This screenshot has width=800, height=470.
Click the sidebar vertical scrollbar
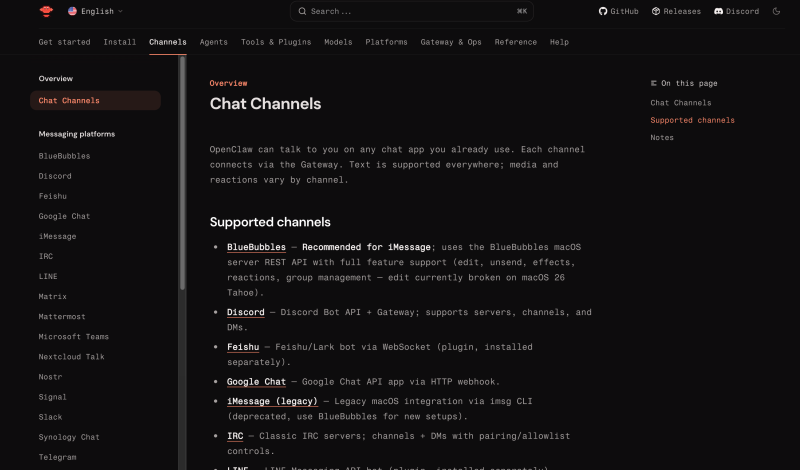[182, 174]
